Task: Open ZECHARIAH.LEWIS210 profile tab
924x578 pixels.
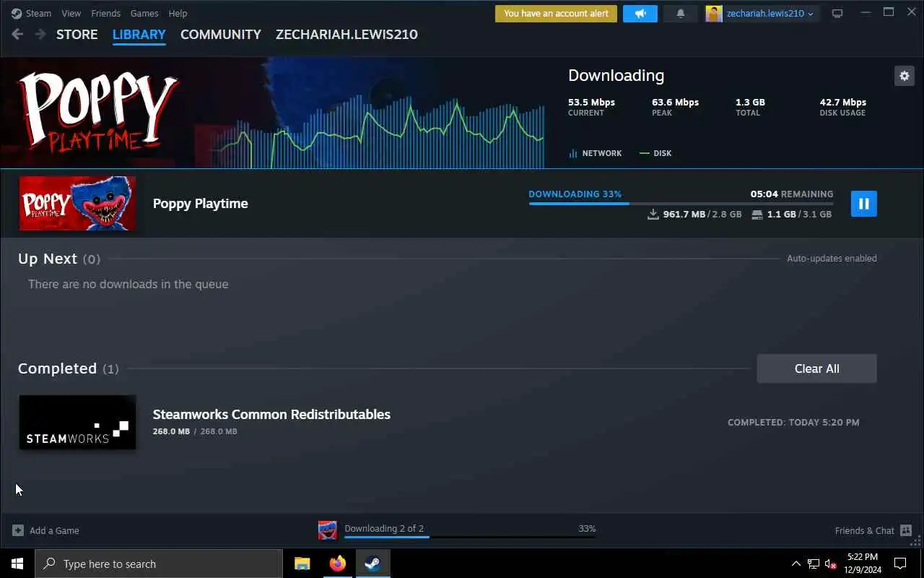Action: click(346, 35)
